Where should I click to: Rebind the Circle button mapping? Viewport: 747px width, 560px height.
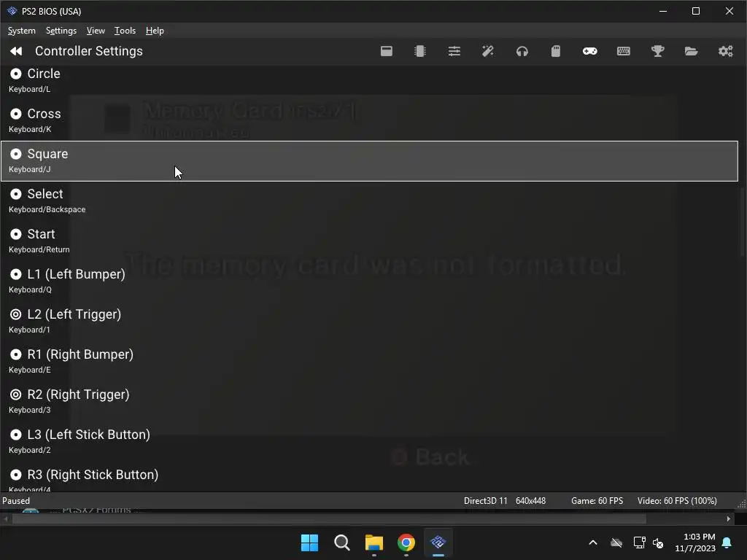[x=369, y=80]
